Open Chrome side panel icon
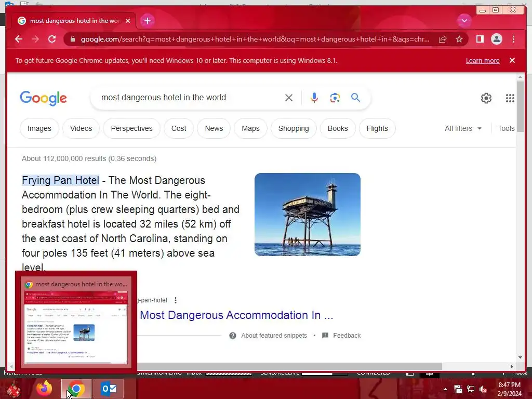 click(x=480, y=39)
